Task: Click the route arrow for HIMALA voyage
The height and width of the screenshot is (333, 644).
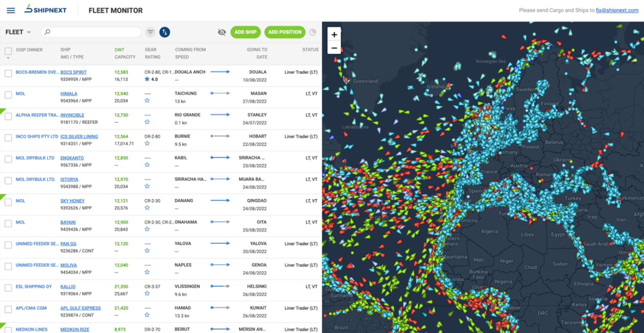Action: point(220,93)
